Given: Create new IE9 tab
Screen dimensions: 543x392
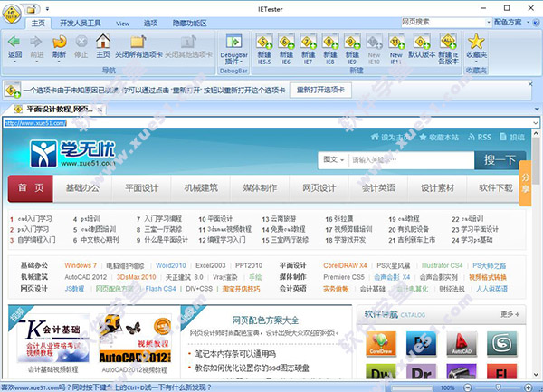Looking at the screenshot, I should click(352, 42).
